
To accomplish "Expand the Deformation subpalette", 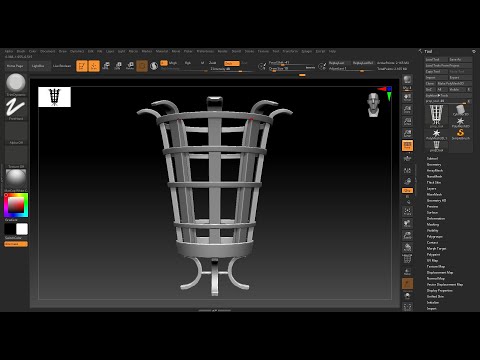I will pyautogui.click(x=436, y=218).
